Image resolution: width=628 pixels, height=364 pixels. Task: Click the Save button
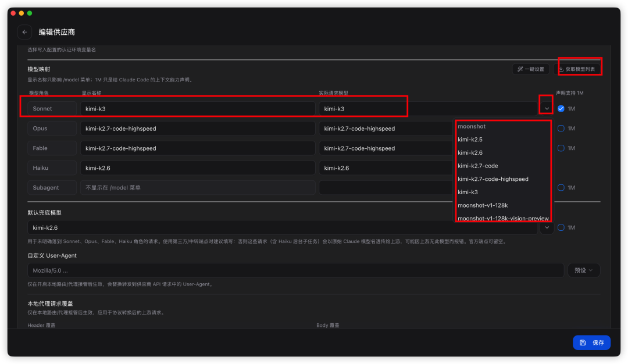click(x=591, y=342)
